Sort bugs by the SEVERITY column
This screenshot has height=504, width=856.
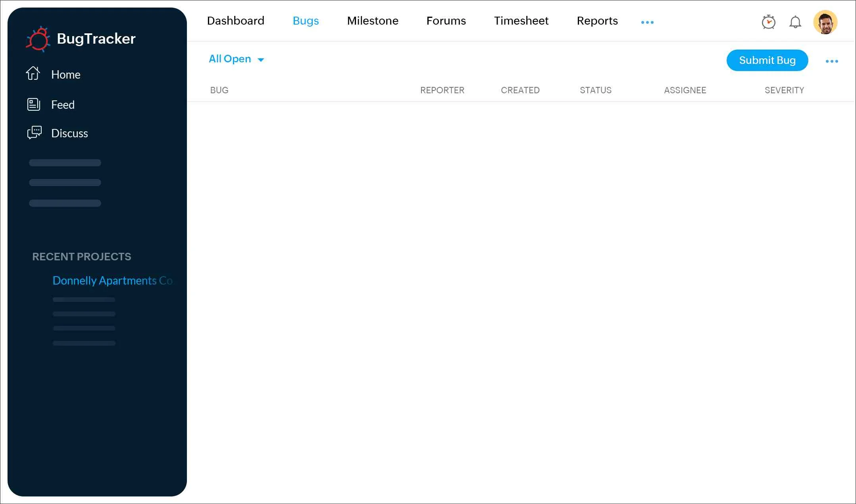tap(784, 90)
